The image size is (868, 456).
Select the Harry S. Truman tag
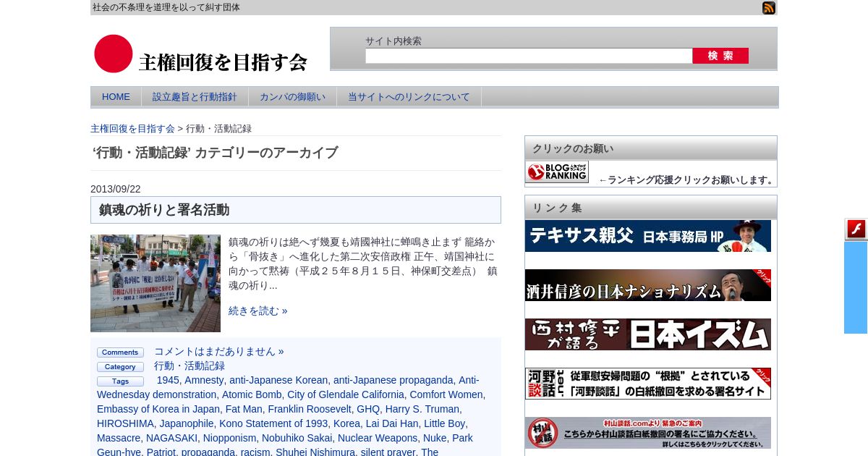point(422,409)
